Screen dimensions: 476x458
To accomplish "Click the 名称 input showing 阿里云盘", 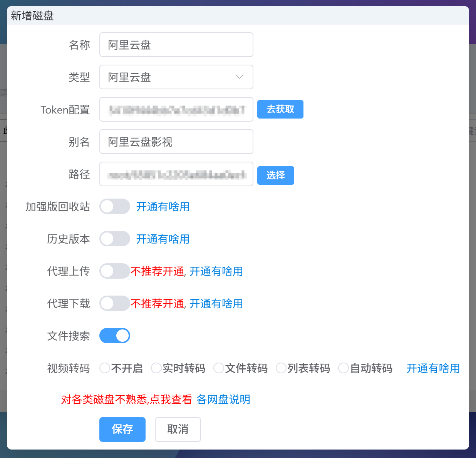I will pyautogui.click(x=176, y=45).
